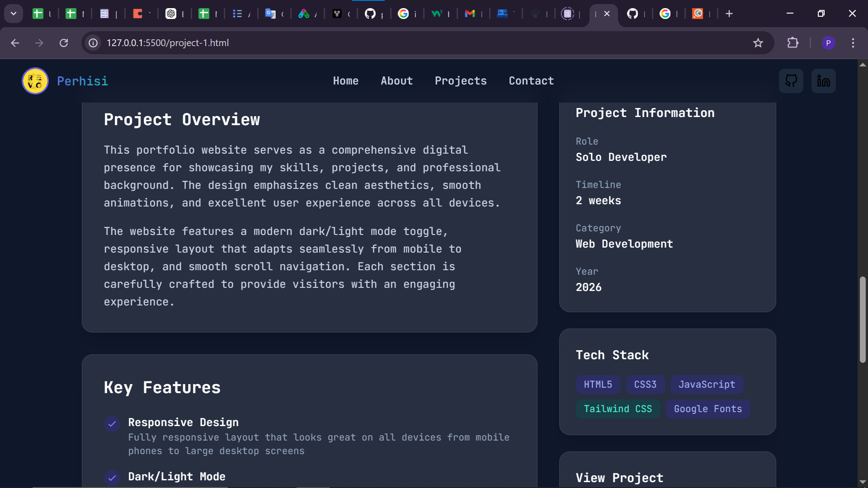Open the About navigation link
868x488 pixels.
click(x=396, y=81)
